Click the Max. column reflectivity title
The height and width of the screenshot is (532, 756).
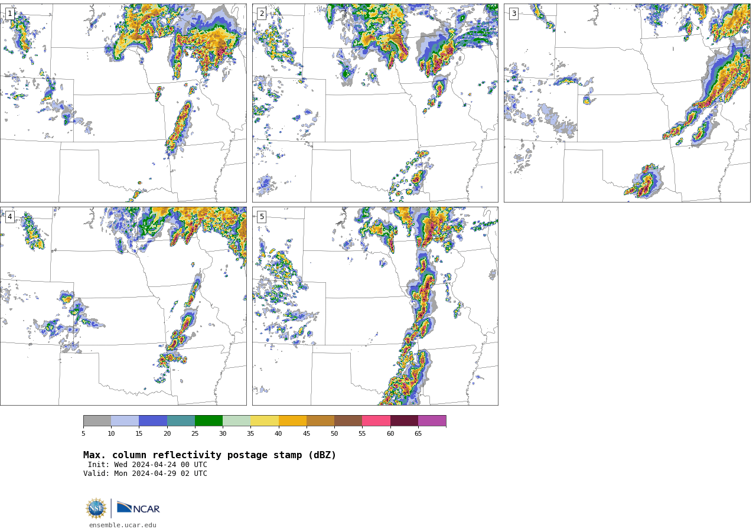tap(210, 455)
